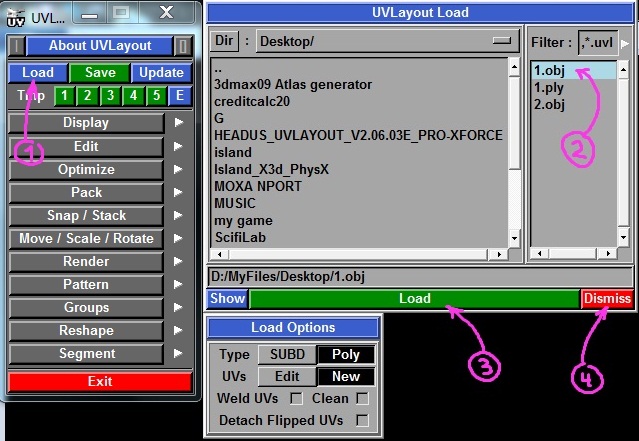The width and height of the screenshot is (639, 441).
Task: Toggle the Clean checkbox
Action: tap(362, 399)
